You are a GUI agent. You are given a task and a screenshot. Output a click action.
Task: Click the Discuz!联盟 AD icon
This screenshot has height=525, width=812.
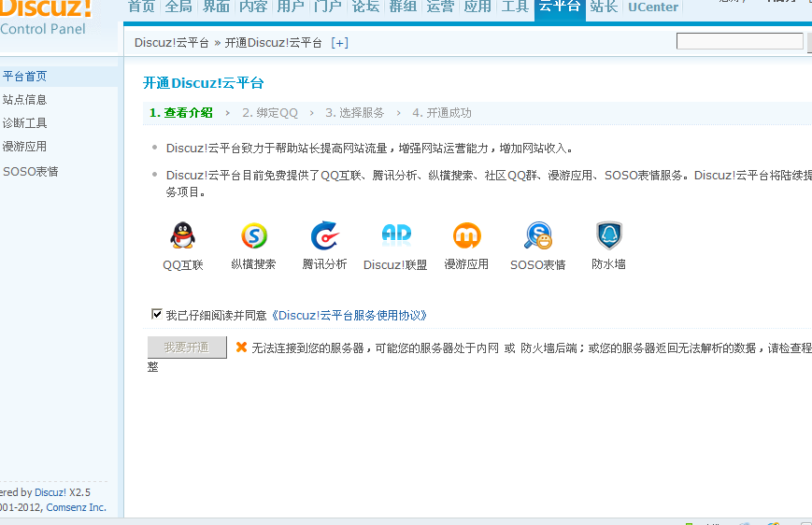(x=396, y=234)
